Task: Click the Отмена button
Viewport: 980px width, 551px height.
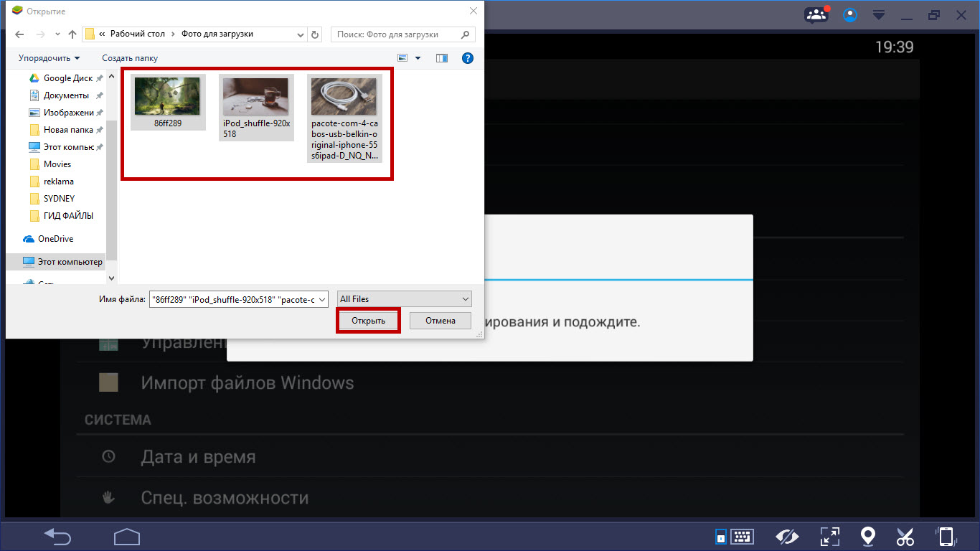Action: (440, 321)
